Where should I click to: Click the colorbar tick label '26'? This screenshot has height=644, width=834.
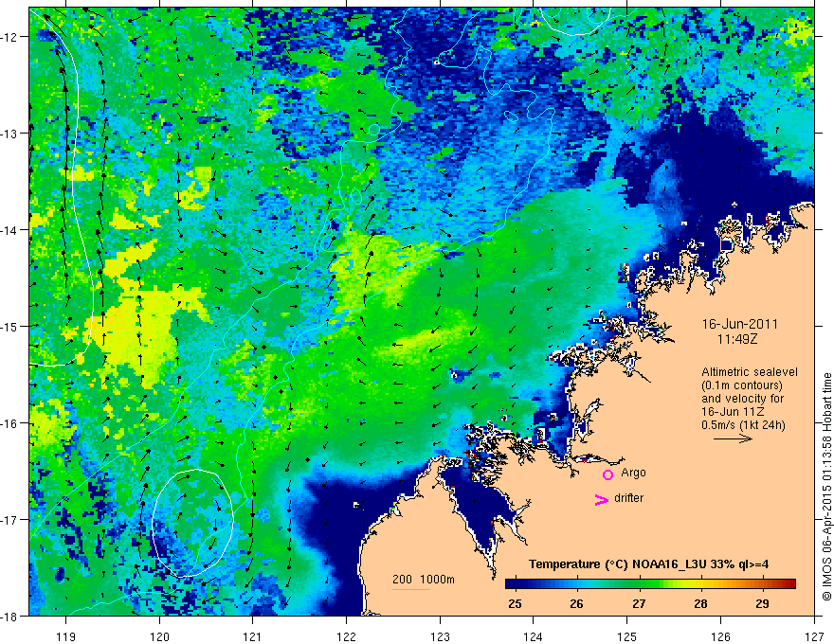point(576,604)
